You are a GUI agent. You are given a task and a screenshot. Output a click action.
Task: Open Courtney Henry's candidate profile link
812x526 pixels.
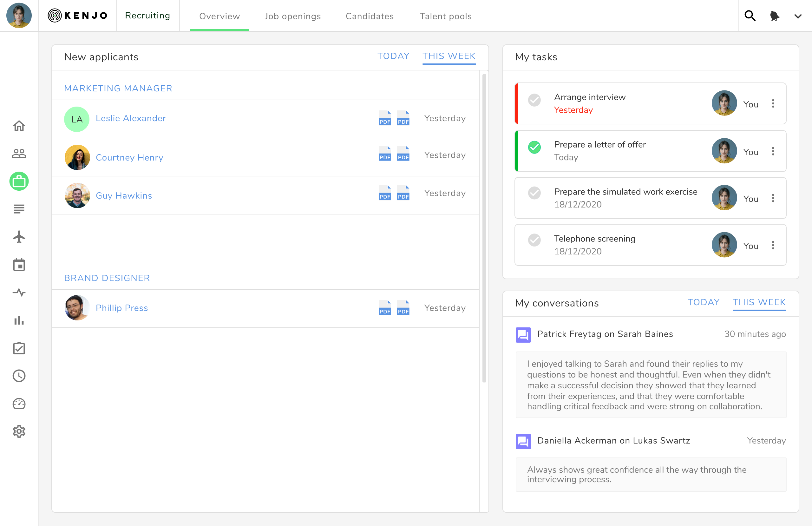coord(129,157)
